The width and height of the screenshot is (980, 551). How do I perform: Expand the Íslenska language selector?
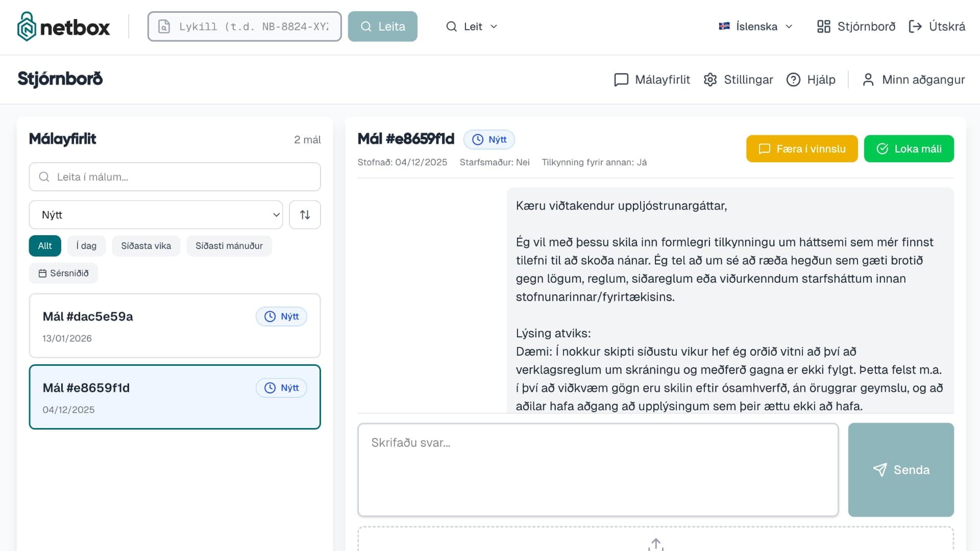click(x=755, y=27)
